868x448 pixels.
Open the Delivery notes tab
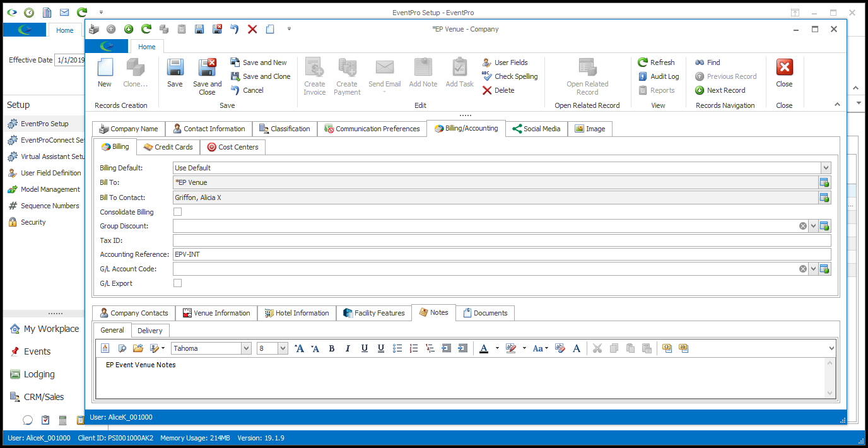[150, 331]
